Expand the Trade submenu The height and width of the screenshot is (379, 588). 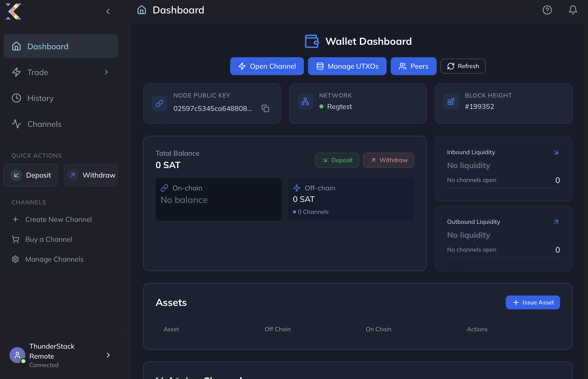tap(106, 72)
